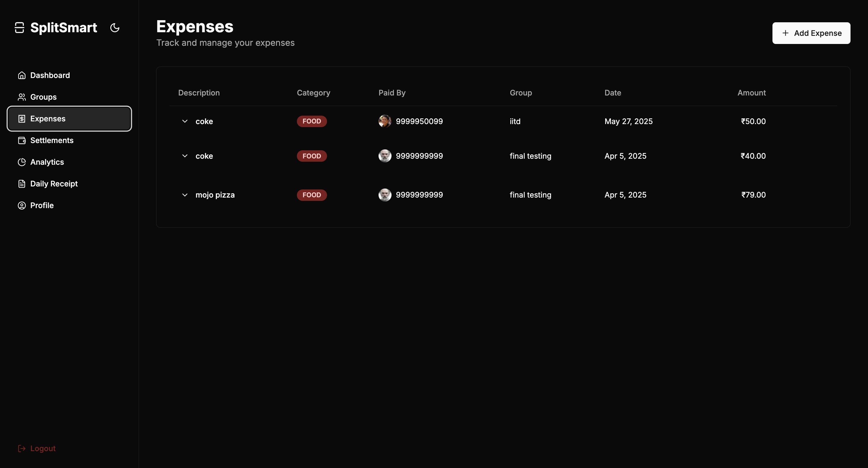Select the Daily Receipt document icon
Screen dimensions: 868x468
(x=22, y=183)
